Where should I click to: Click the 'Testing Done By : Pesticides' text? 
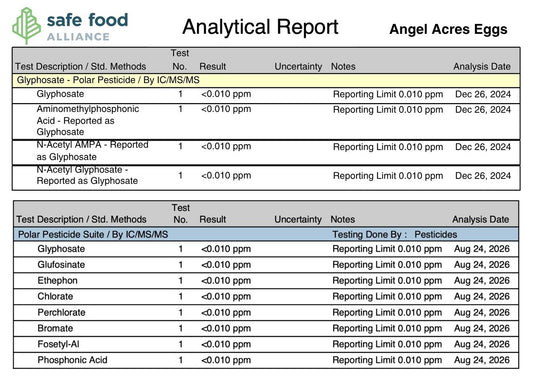point(395,235)
